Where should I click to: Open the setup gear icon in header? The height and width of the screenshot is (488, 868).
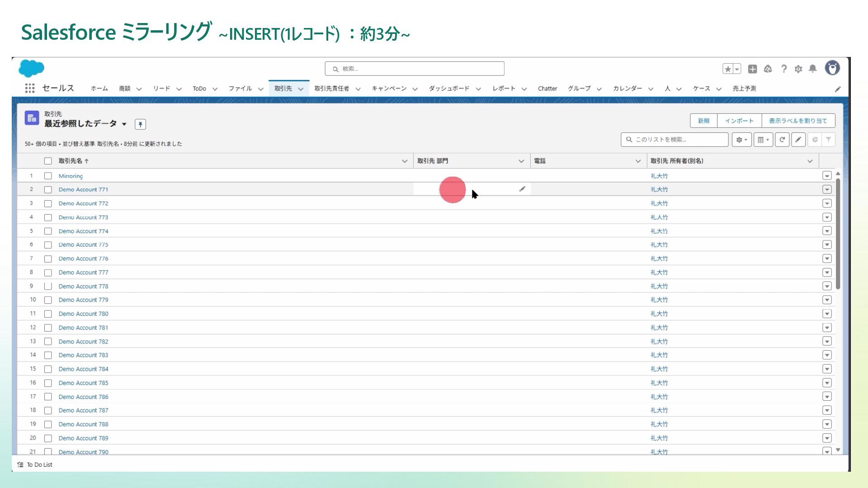(798, 69)
